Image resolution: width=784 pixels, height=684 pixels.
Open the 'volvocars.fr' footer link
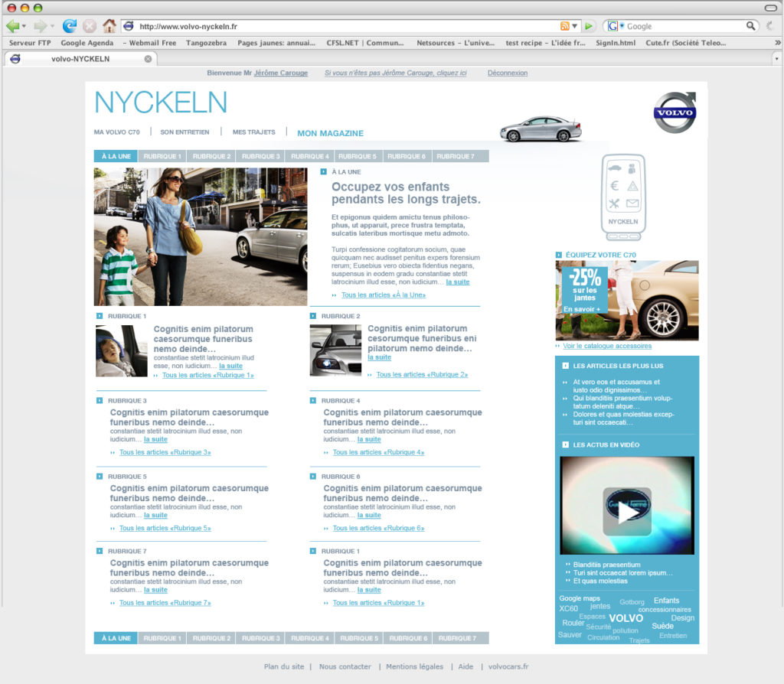click(508, 666)
